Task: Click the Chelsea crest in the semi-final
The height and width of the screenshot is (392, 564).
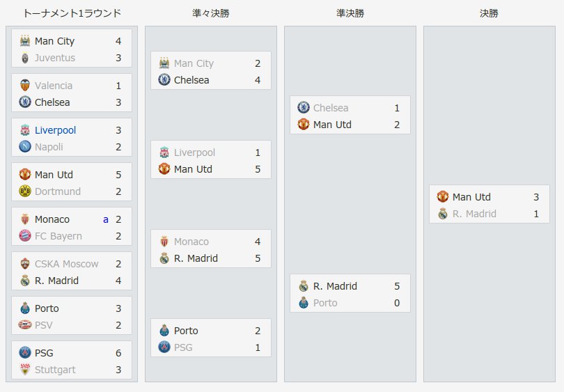Action: pos(303,108)
